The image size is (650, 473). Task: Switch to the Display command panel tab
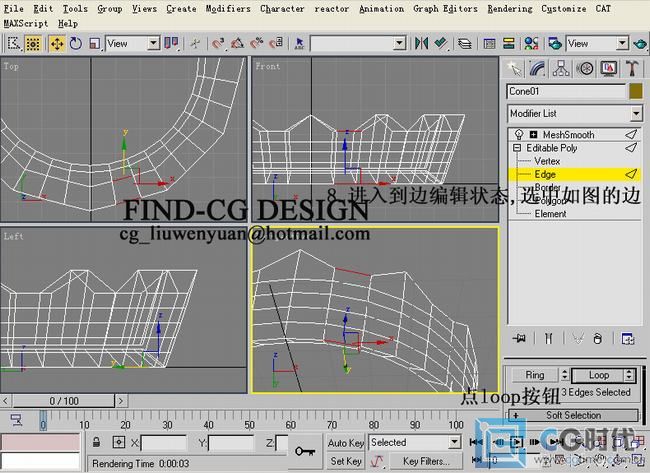click(x=609, y=68)
